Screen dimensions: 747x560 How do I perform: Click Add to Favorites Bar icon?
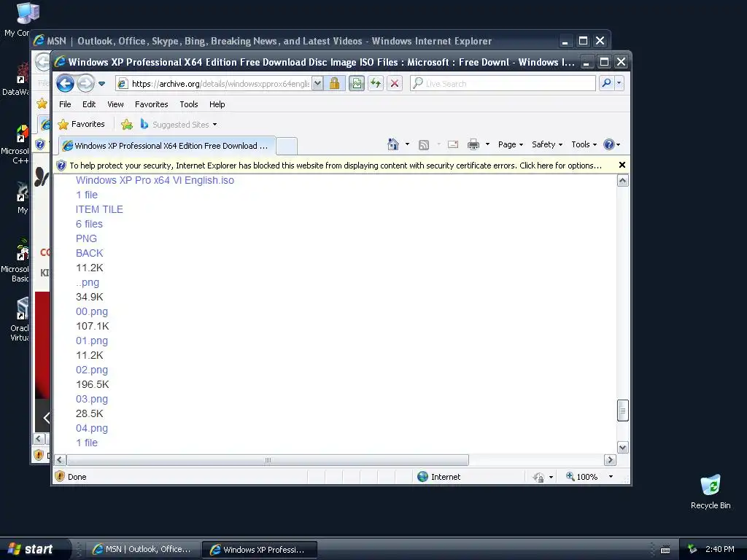tap(127, 124)
